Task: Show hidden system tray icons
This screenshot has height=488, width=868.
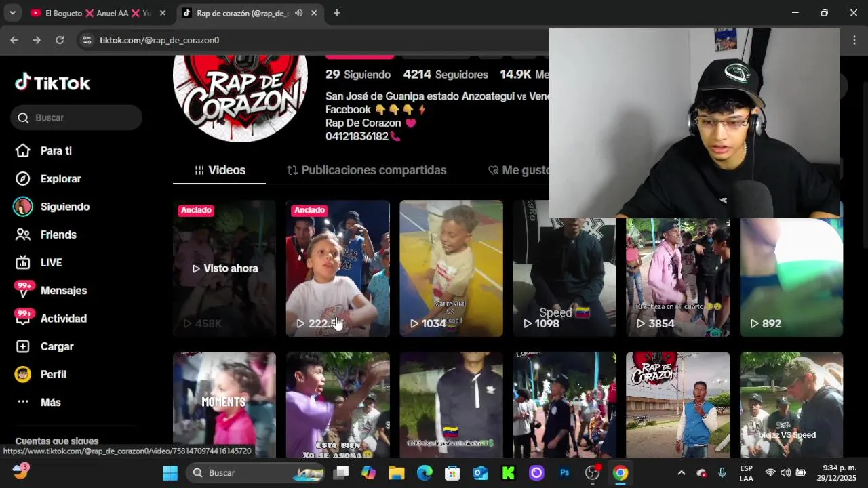Action: [x=682, y=472]
